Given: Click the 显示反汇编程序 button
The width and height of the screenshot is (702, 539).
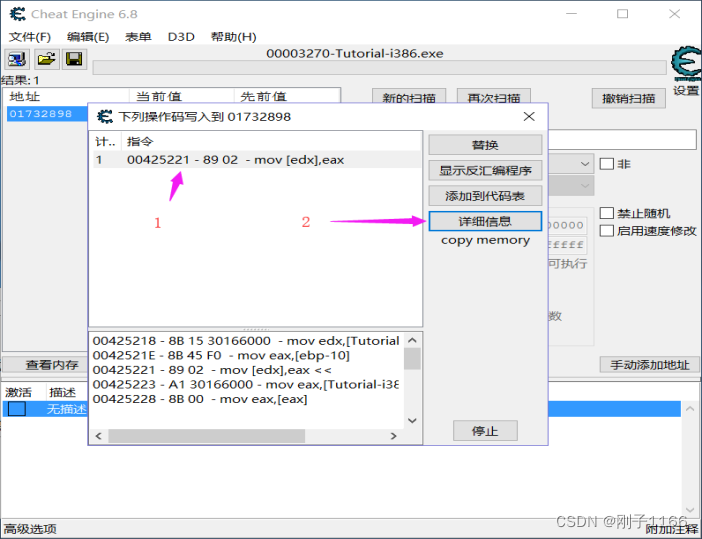Looking at the screenshot, I should (485, 170).
